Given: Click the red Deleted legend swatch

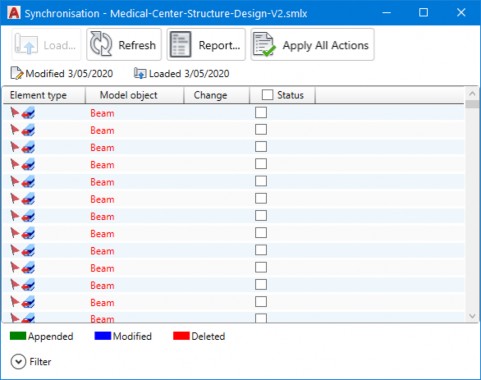Looking at the screenshot, I should tap(181, 336).
